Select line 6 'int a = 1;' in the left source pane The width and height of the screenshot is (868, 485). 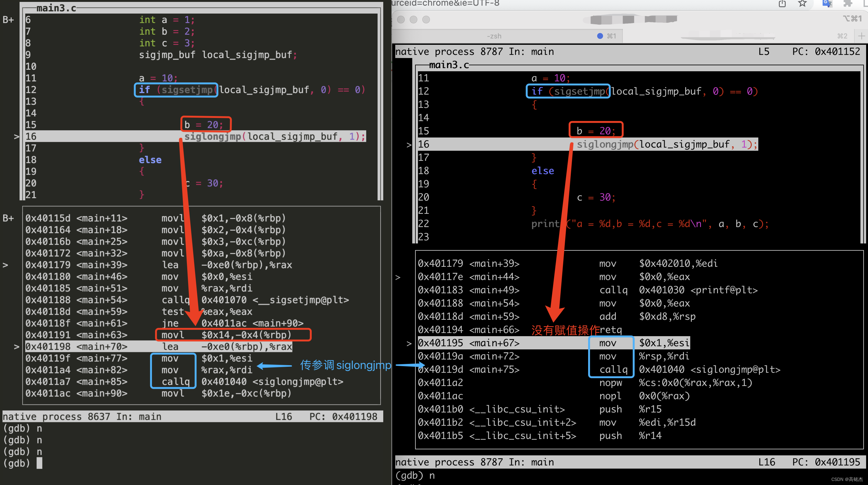click(167, 20)
